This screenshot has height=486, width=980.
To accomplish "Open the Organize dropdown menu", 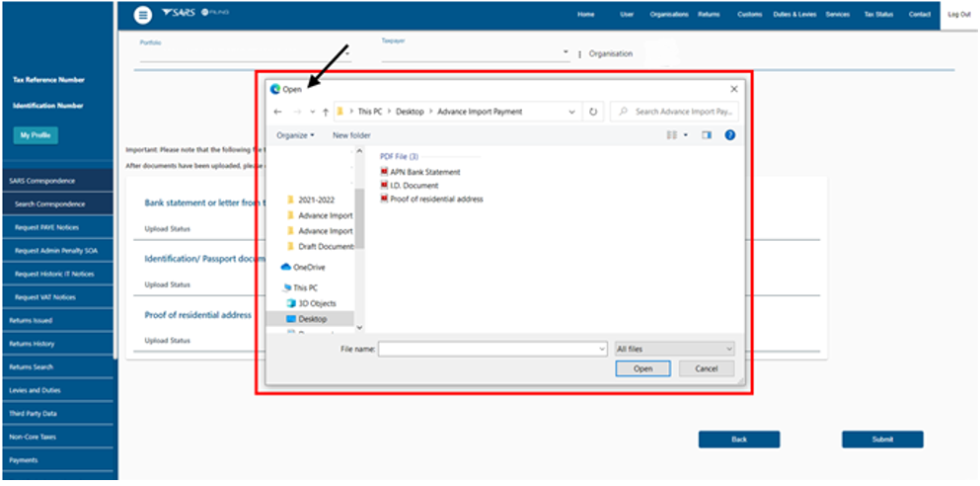I will click(x=295, y=135).
